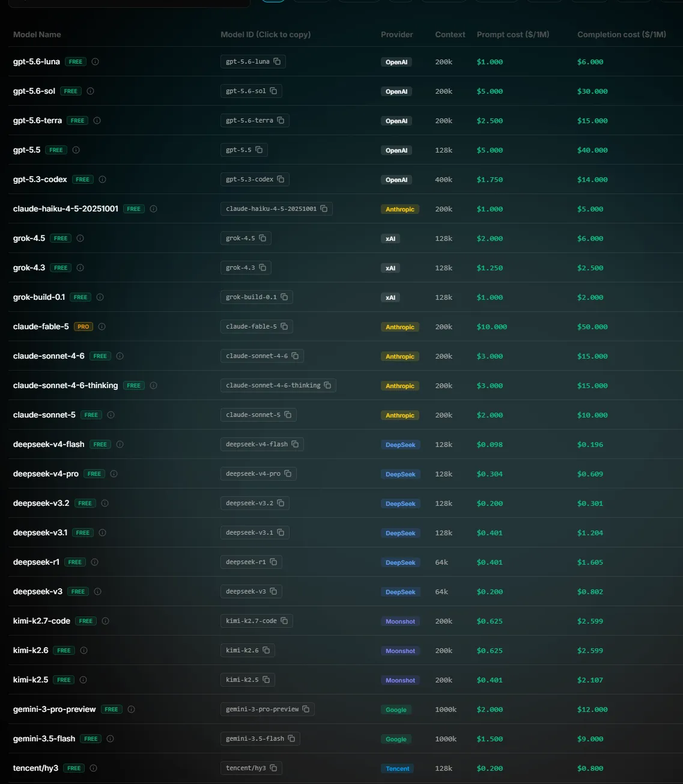Copy deepseek-v4-flash model ID

click(x=262, y=445)
